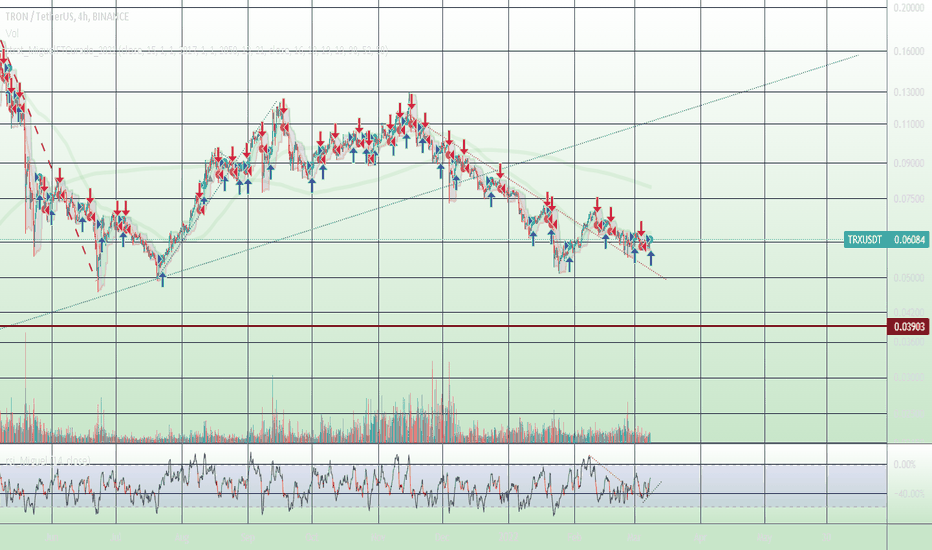
Task: Click the 0.11000 price axis value
Action: coord(909,124)
